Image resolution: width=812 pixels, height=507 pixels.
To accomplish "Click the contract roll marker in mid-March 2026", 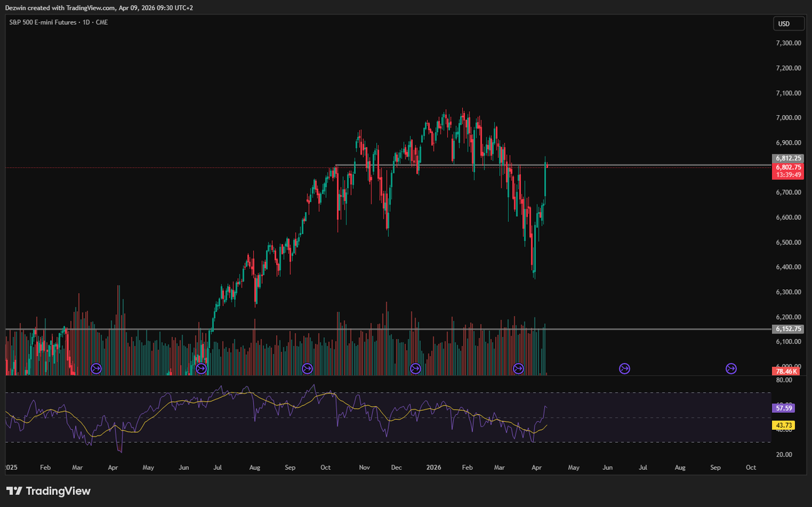I will pyautogui.click(x=518, y=369).
